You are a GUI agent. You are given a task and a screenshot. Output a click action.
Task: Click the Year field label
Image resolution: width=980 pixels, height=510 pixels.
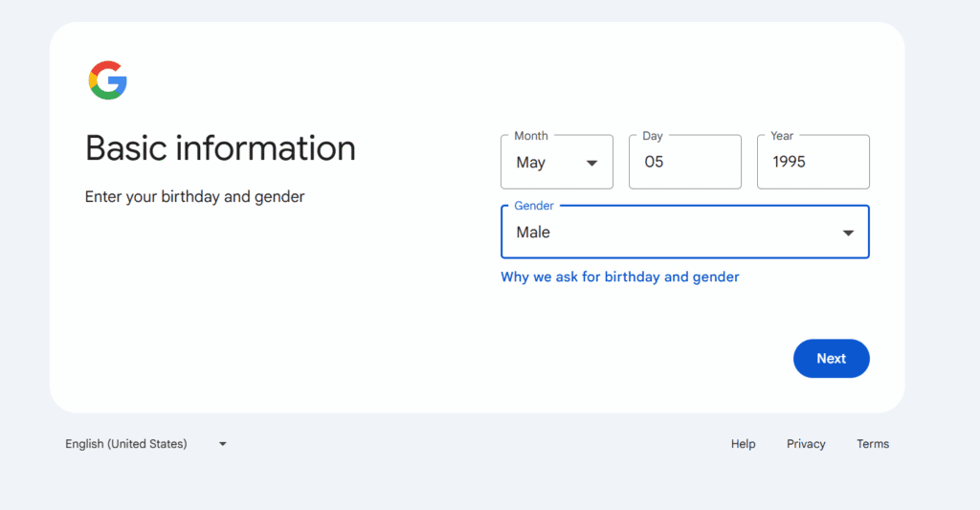(x=782, y=136)
